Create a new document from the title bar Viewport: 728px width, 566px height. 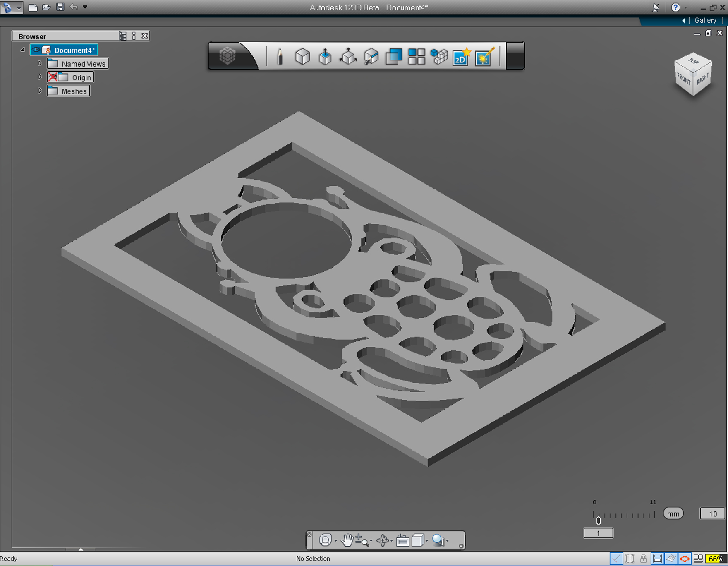(33, 7)
